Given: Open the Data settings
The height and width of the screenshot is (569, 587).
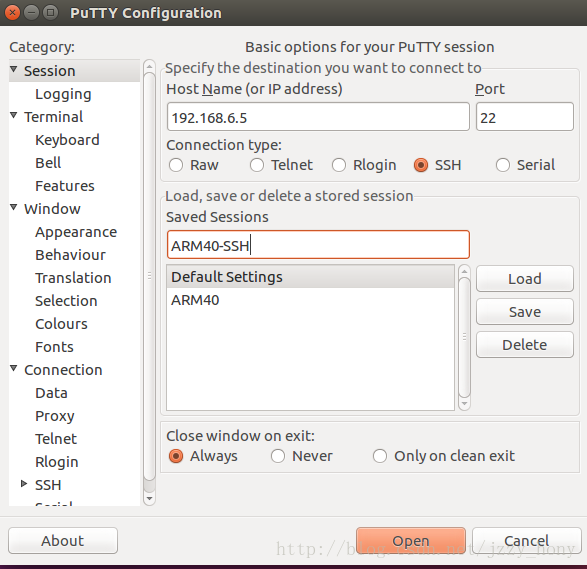Looking at the screenshot, I should click(x=51, y=393).
